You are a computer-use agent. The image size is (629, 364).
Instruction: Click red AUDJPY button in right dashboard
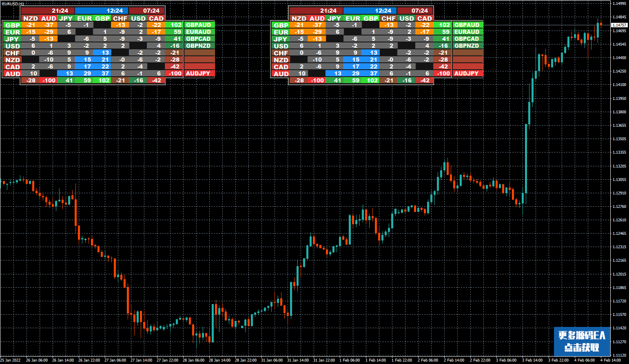pyautogui.click(x=467, y=73)
